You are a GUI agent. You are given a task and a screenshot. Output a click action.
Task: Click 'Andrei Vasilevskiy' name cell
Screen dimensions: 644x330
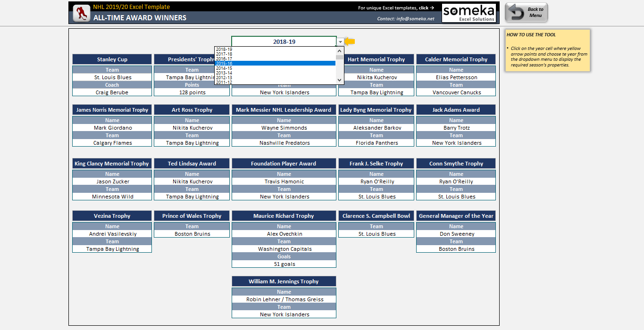112,234
